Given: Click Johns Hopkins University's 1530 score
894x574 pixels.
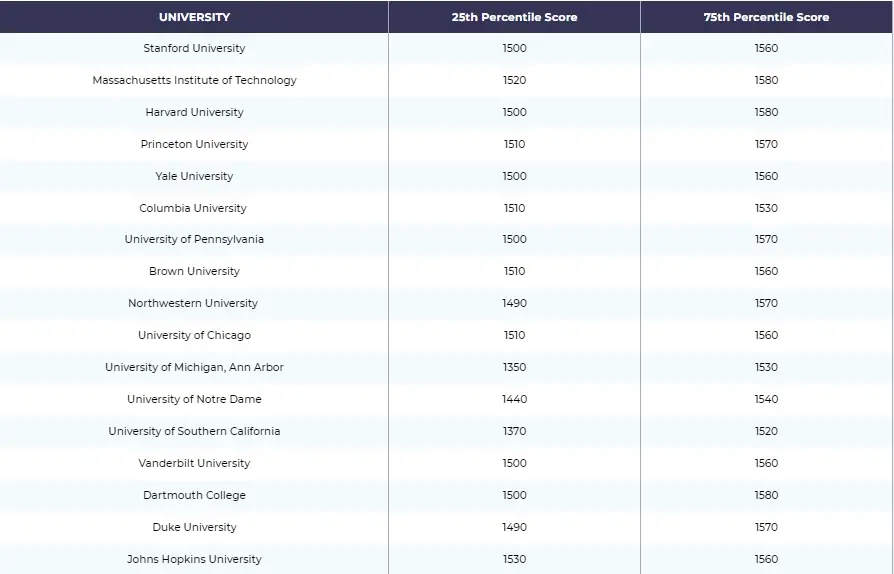Looking at the screenshot, I should tap(514, 559).
